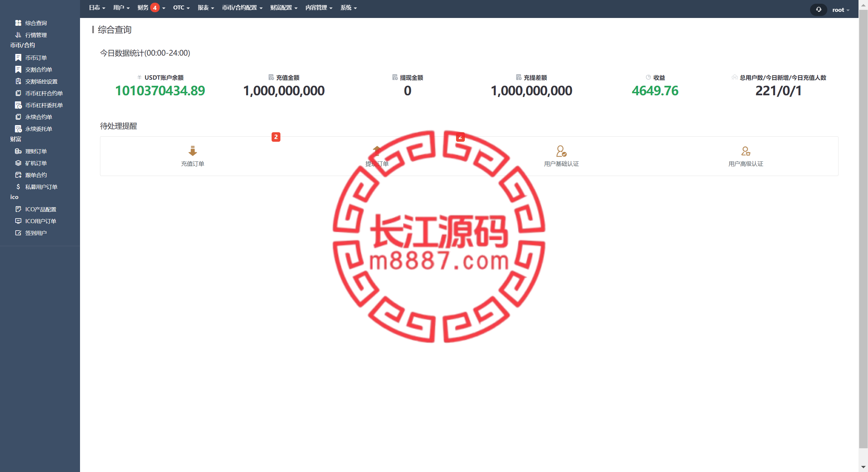
Task: Click the 币币杠杆委托单 clock icon
Action: click(x=18, y=105)
